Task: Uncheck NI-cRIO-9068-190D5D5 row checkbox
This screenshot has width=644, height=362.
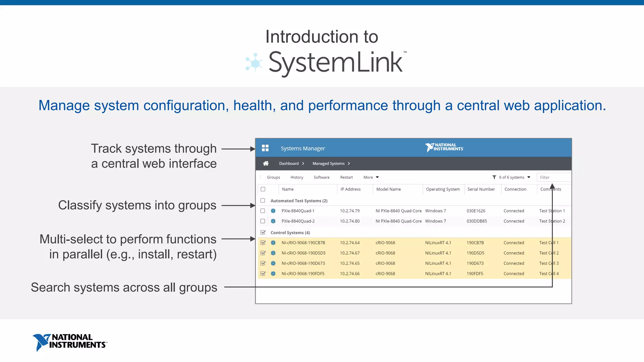Action: (x=263, y=253)
